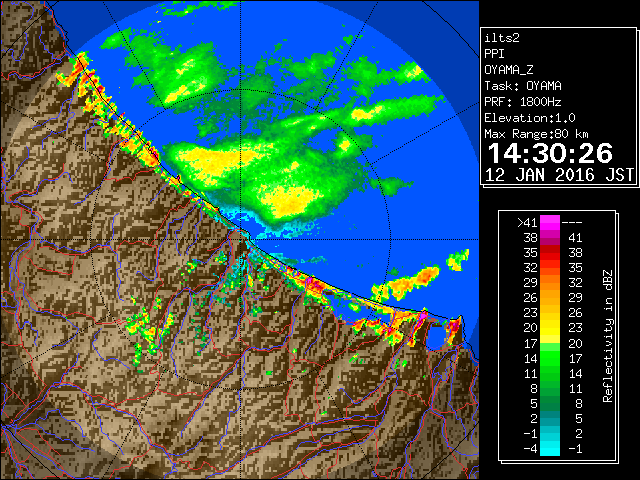The image size is (640, 480).
Task: Click the 'Reflectivity in dBZ' axis label
Action: pyautogui.click(x=608, y=336)
